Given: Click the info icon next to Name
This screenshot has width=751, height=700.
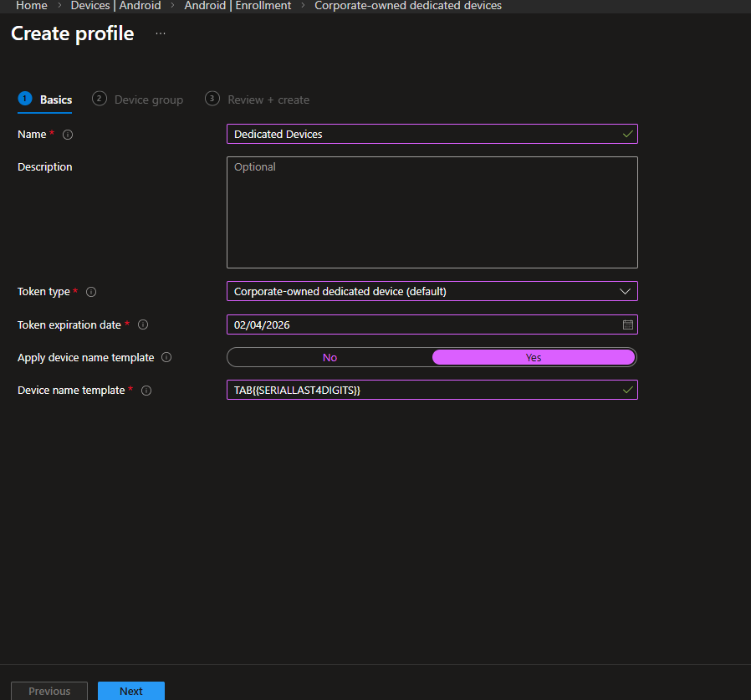Looking at the screenshot, I should point(68,135).
